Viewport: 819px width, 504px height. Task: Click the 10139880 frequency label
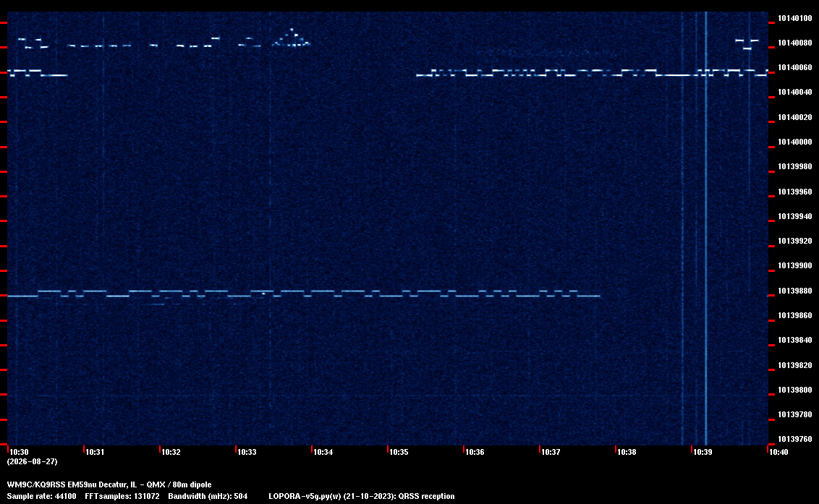795,291
